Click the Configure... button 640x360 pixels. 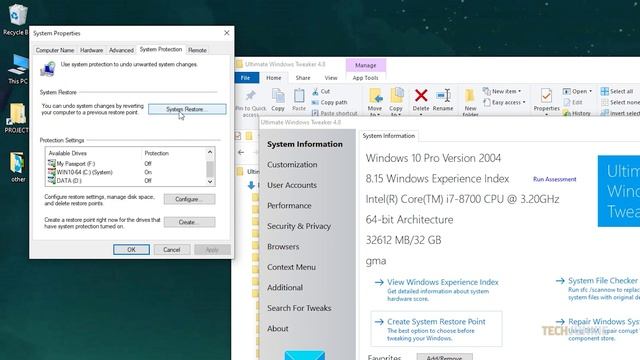[189, 199]
